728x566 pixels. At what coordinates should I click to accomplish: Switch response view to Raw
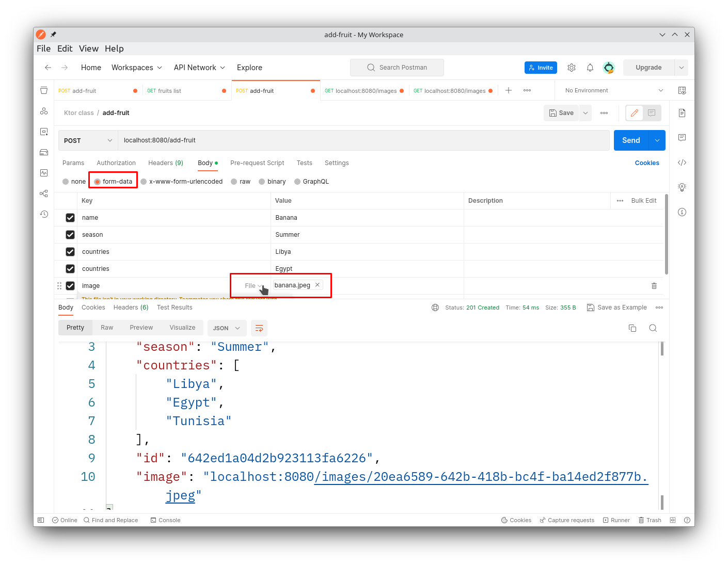click(x=107, y=328)
